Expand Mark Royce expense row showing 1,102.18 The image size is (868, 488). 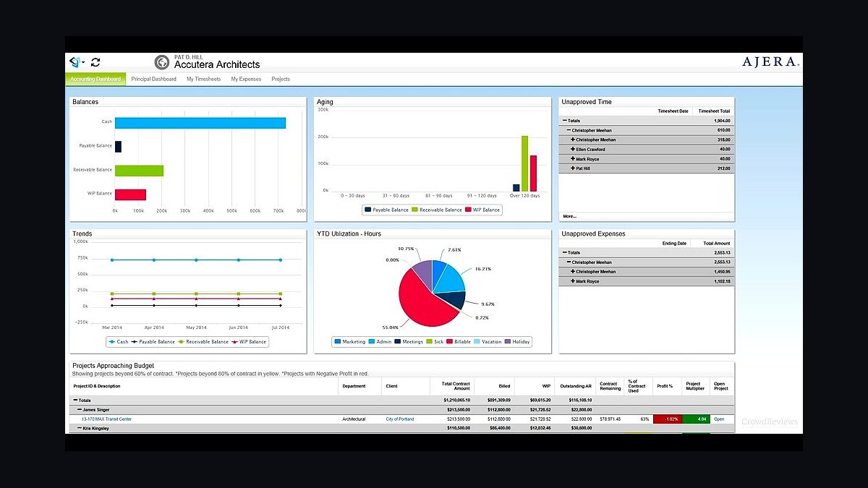tap(573, 281)
